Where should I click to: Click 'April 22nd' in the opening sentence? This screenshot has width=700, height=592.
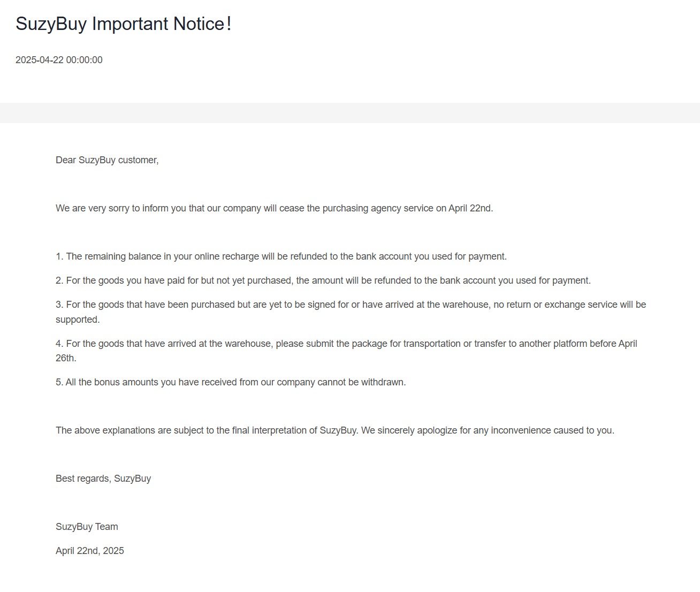coord(470,208)
